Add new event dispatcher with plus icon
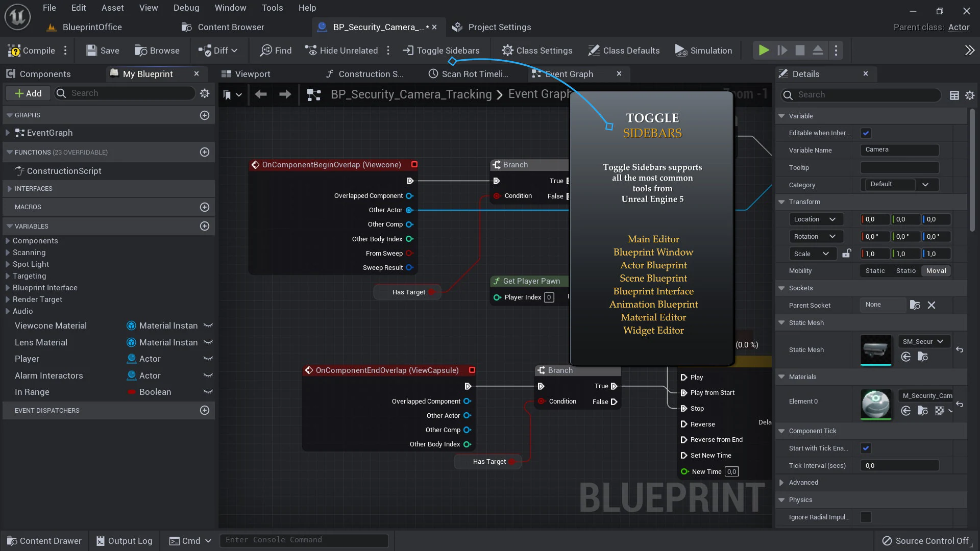Viewport: 980px width, 551px height. coord(205,410)
